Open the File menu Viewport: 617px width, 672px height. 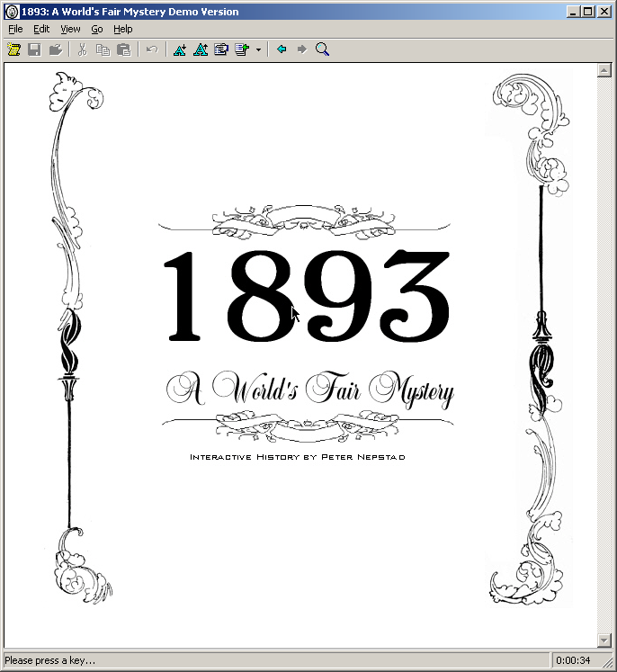(15, 29)
